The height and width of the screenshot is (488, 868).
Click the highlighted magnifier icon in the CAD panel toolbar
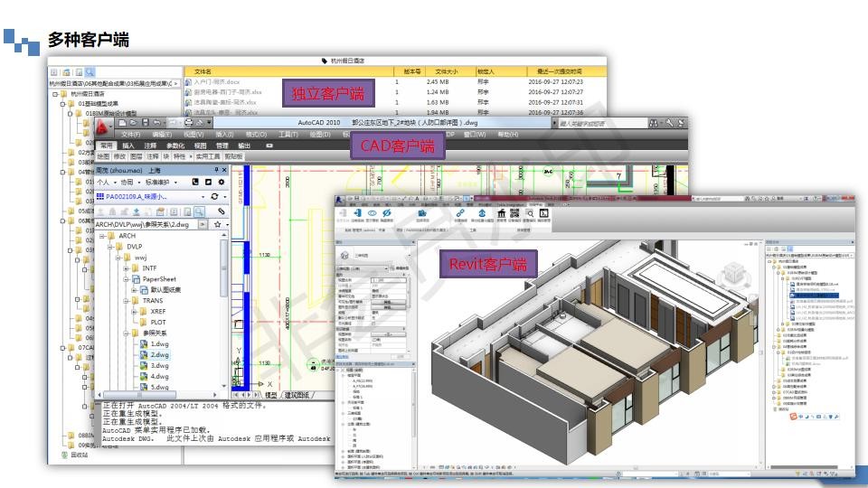click(199, 211)
